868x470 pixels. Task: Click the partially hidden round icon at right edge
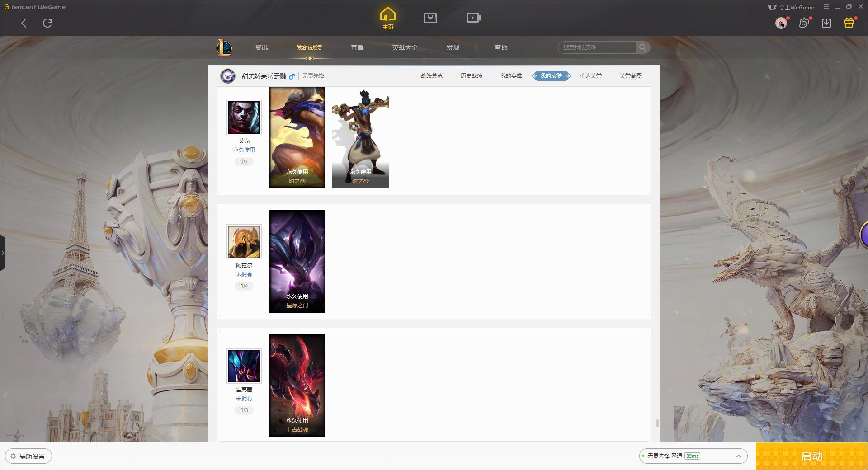tap(864, 235)
